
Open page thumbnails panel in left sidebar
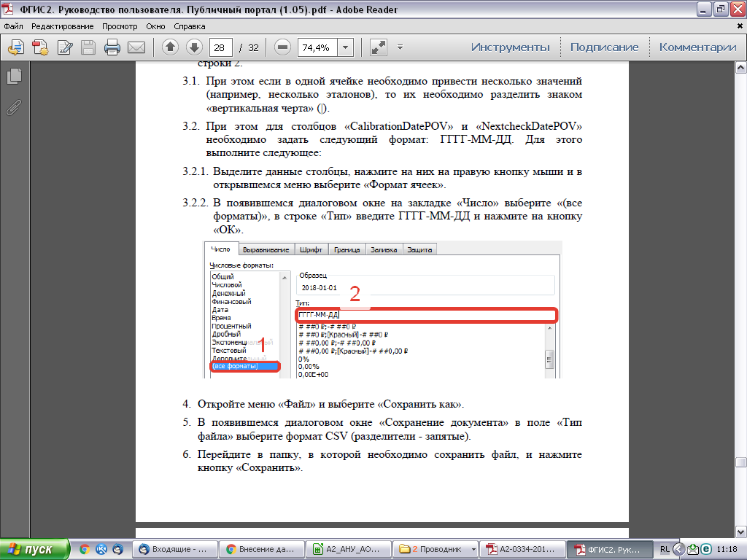pos(13,76)
